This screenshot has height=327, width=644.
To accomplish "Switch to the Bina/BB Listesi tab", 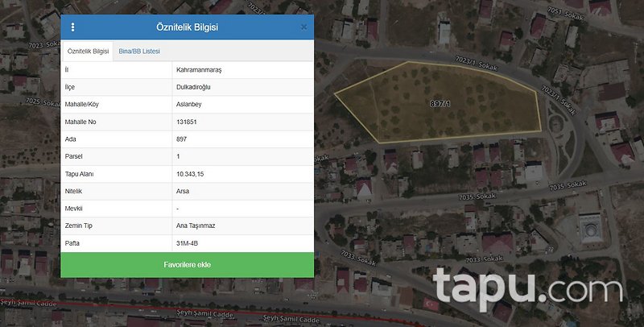I will 139,51.
